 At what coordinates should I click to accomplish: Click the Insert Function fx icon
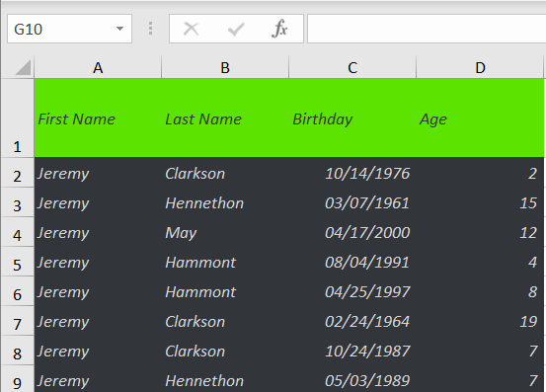[x=279, y=29]
